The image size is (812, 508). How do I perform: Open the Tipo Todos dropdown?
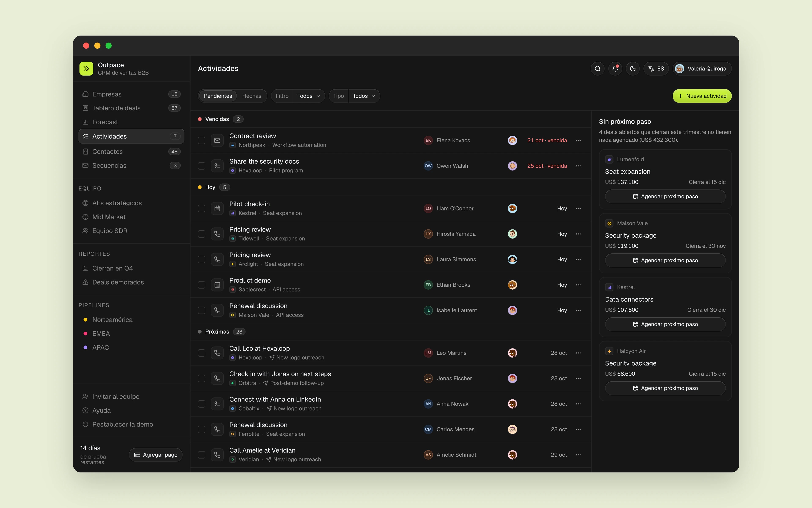pos(364,96)
